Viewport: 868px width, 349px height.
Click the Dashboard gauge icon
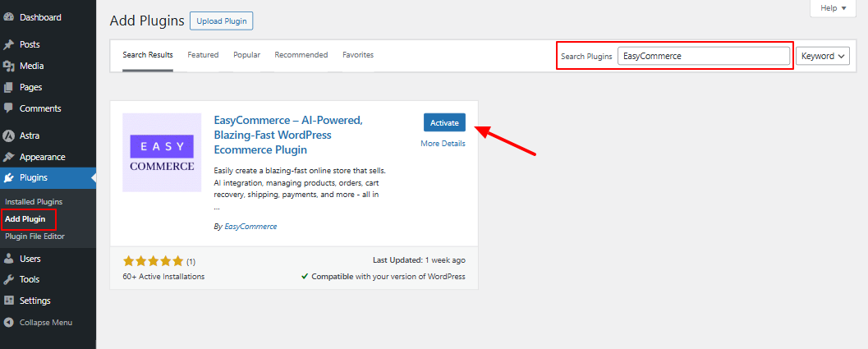click(8, 17)
